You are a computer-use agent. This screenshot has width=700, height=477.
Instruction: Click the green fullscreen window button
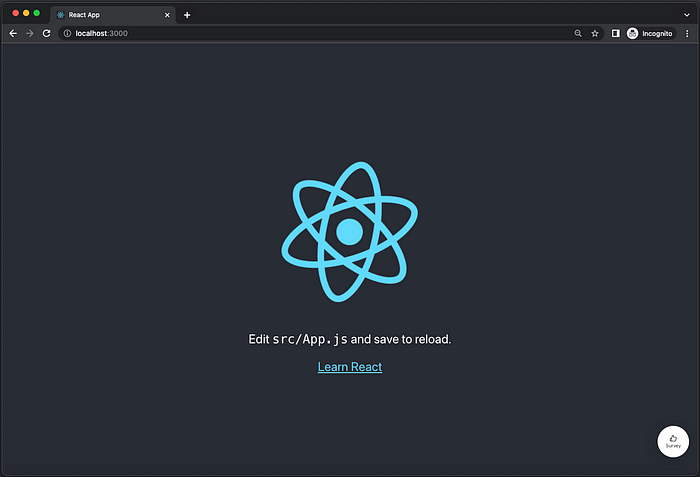click(37, 13)
